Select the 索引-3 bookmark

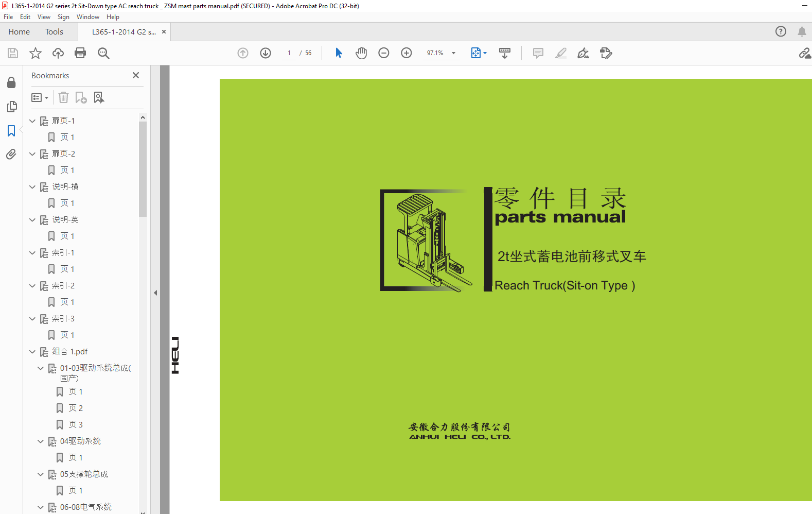(63, 319)
